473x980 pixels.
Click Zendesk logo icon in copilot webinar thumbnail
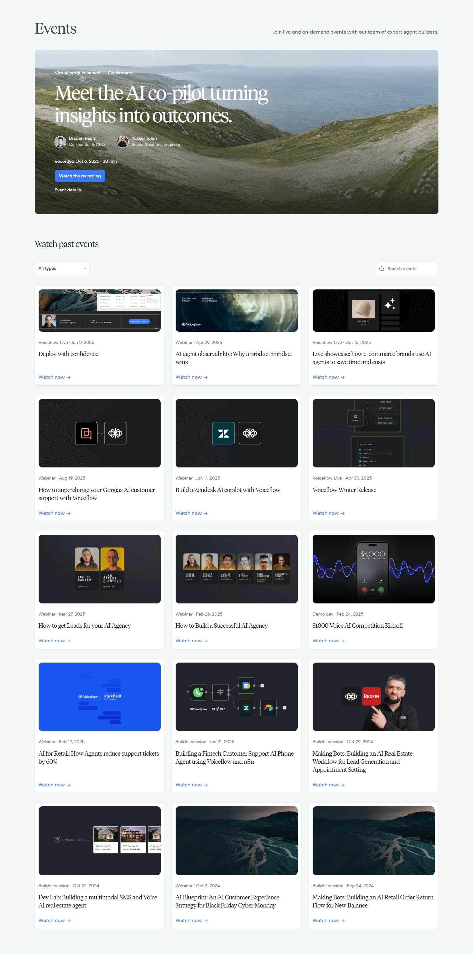click(223, 433)
